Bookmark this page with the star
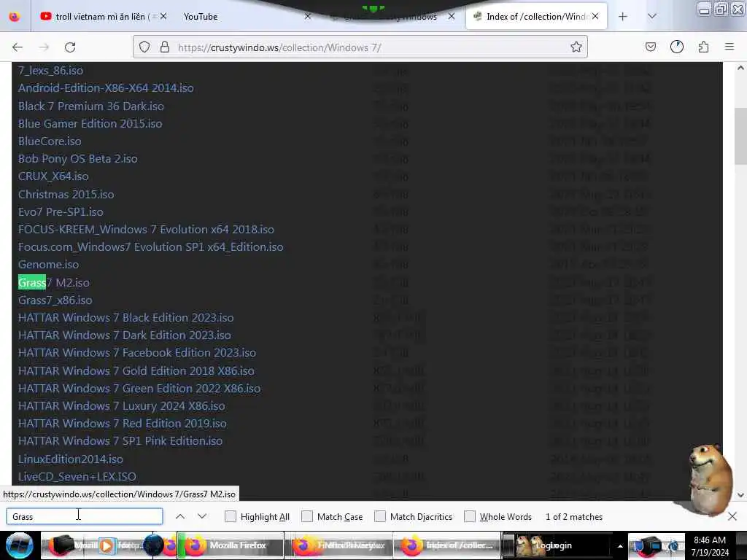 576,47
